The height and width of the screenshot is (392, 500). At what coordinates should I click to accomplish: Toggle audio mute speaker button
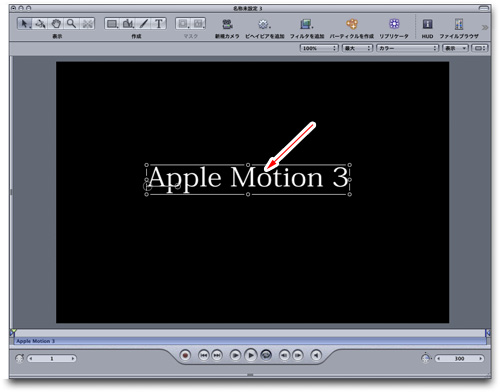316,355
